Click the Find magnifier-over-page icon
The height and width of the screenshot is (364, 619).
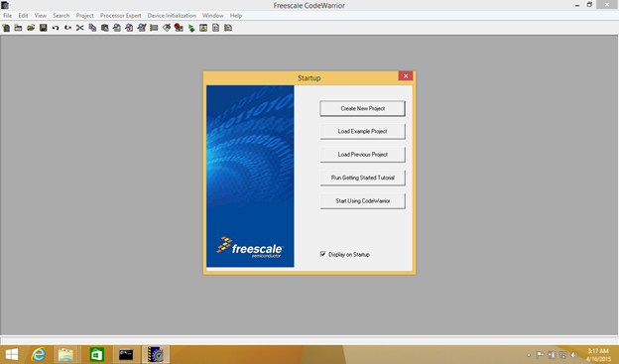[117, 28]
